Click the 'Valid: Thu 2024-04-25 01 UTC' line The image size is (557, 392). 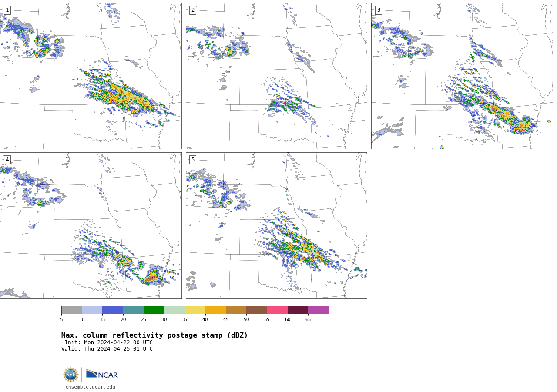click(x=107, y=349)
